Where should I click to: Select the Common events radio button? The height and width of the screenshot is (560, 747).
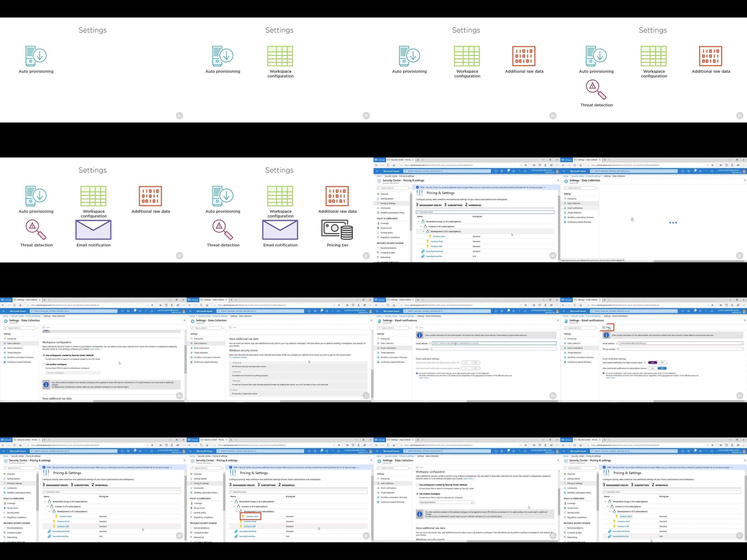pyautogui.click(x=231, y=372)
